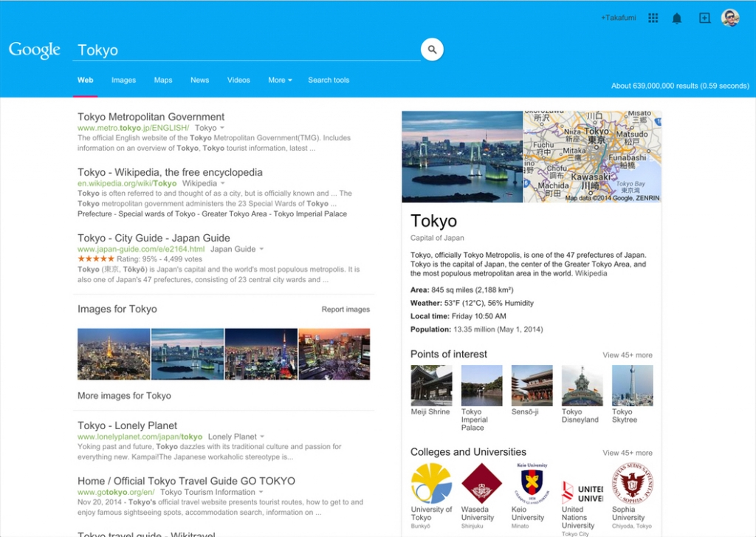Open Tokyo Imperial Palace point of interest photo
Viewport: 756px width, 537px height.
481,386
